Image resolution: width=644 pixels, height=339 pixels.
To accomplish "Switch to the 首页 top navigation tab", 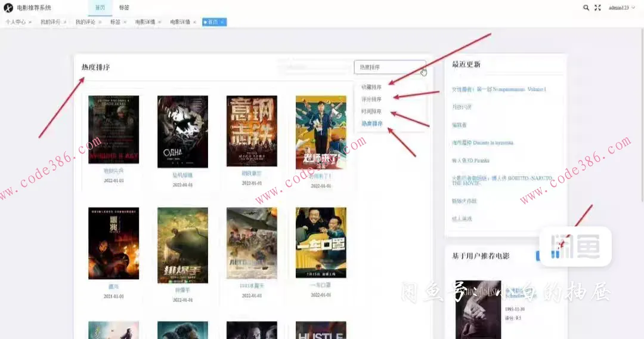I will coord(100,8).
